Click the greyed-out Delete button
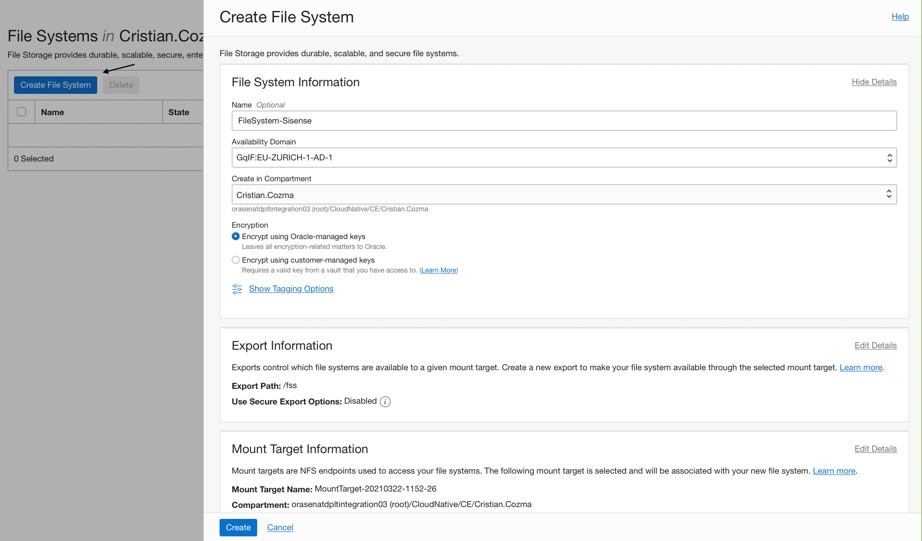Screen dimensions: 922x541 [121, 85]
